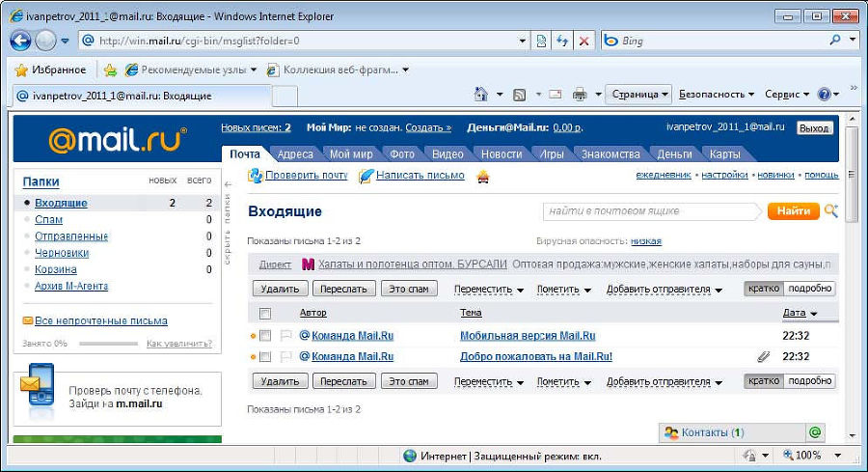868x472 pixels.
Task: Check the box for Мобильная версия Mail.Ru message
Action: tap(266, 336)
